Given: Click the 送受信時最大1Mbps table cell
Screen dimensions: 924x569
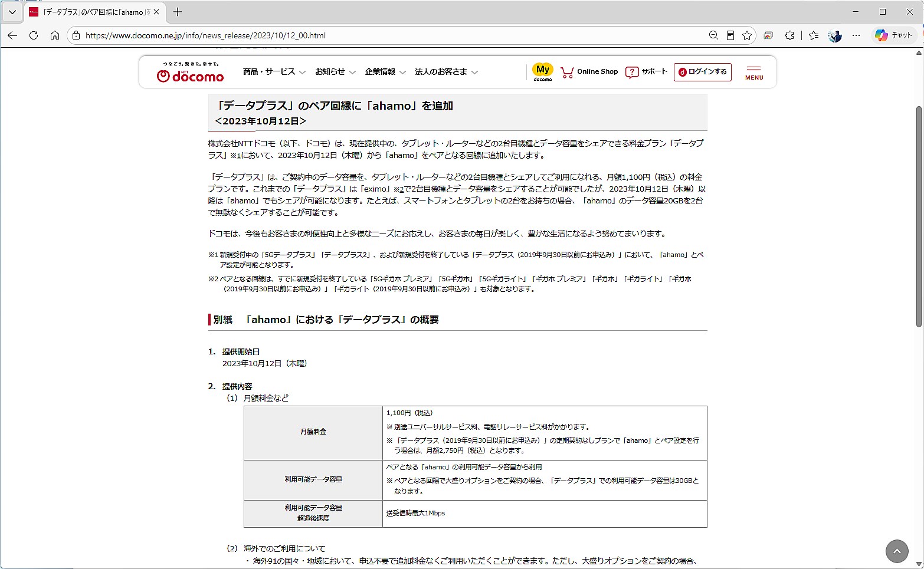Looking at the screenshot, I should pyautogui.click(x=545, y=514).
